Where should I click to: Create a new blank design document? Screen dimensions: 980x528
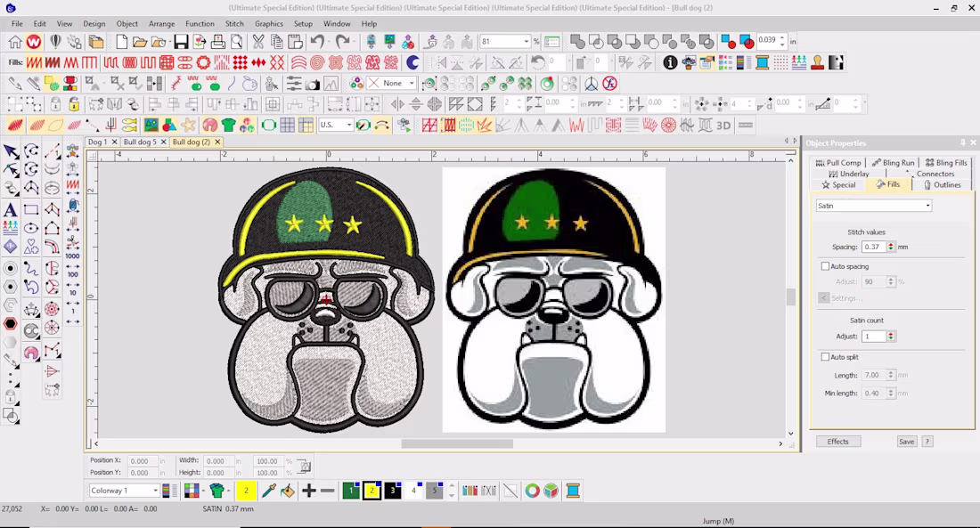point(121,42)
